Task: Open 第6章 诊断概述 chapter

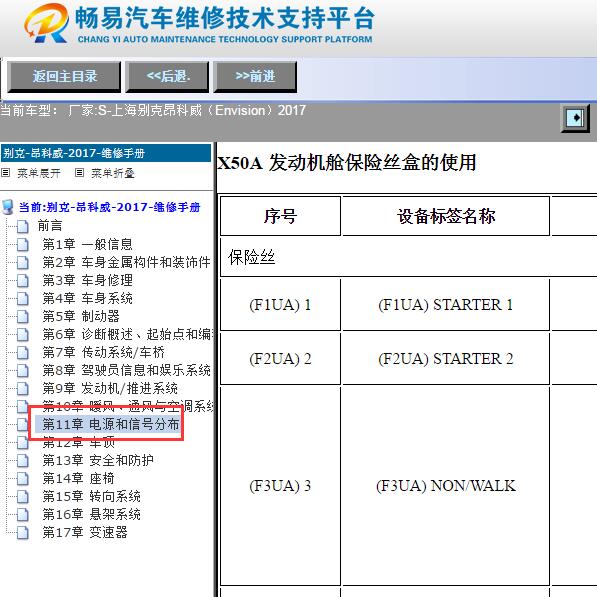Action: coord(127,334)
